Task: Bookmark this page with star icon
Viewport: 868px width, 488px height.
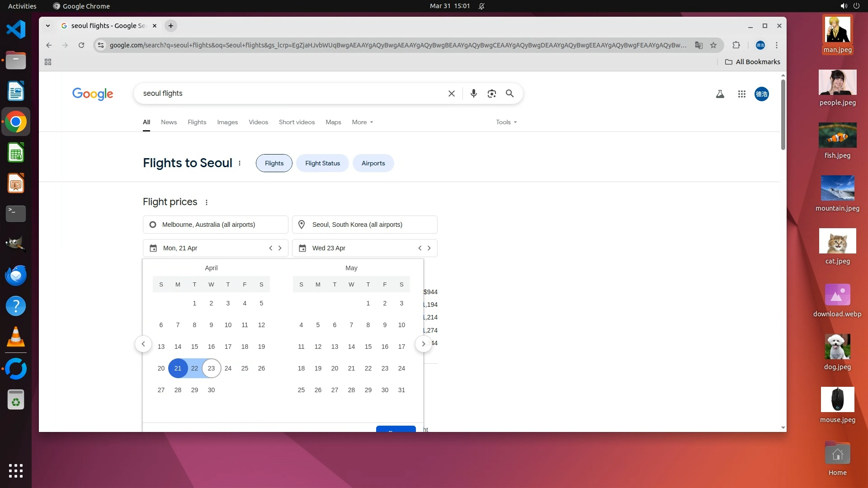Action: 713,45
